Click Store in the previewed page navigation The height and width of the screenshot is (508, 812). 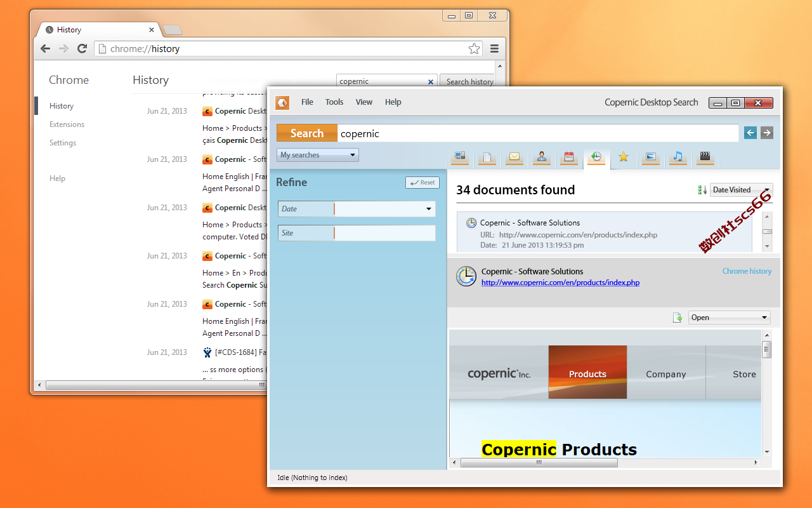click(744, 374)
